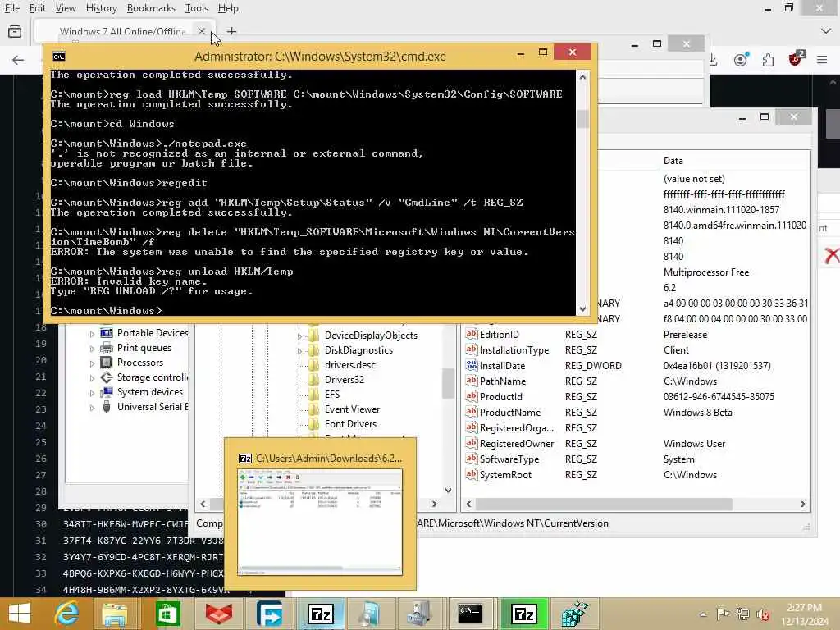Expand DeviceDisplayObjects registry key
The width and height of the screenshot is (840, 630).
click(x=299, y=336)
